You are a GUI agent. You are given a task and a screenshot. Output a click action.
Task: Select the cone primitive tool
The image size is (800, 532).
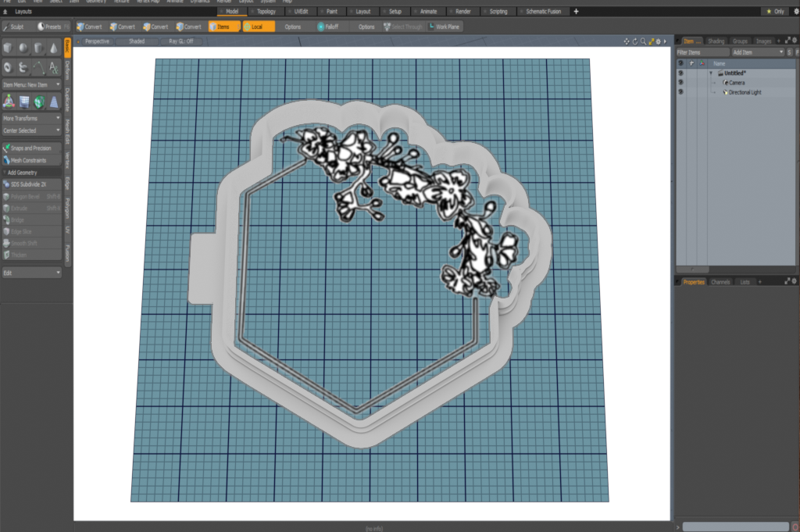point(53,49)
